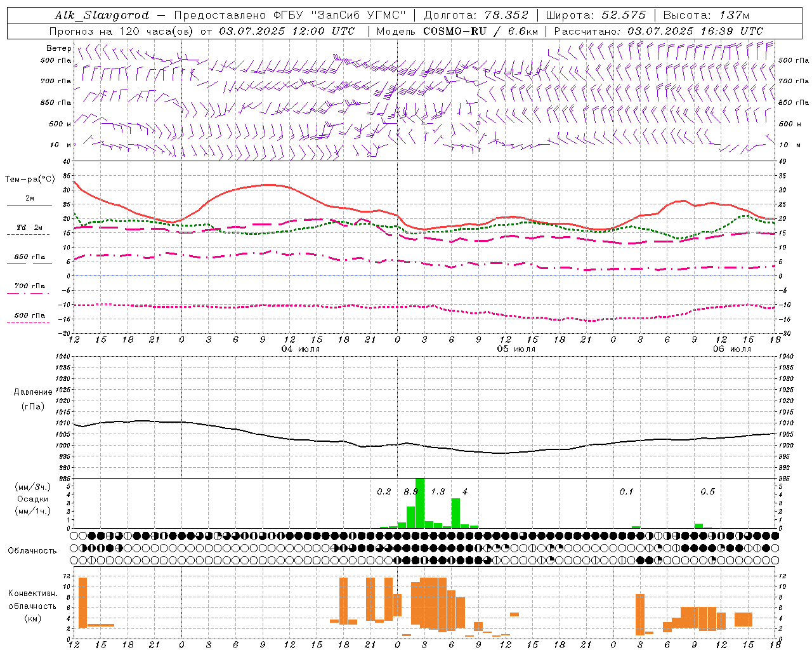The height and width of the screenshot is (650, 812).
Task: Click the 8.9 precipitation total
Action: (411, 492)
